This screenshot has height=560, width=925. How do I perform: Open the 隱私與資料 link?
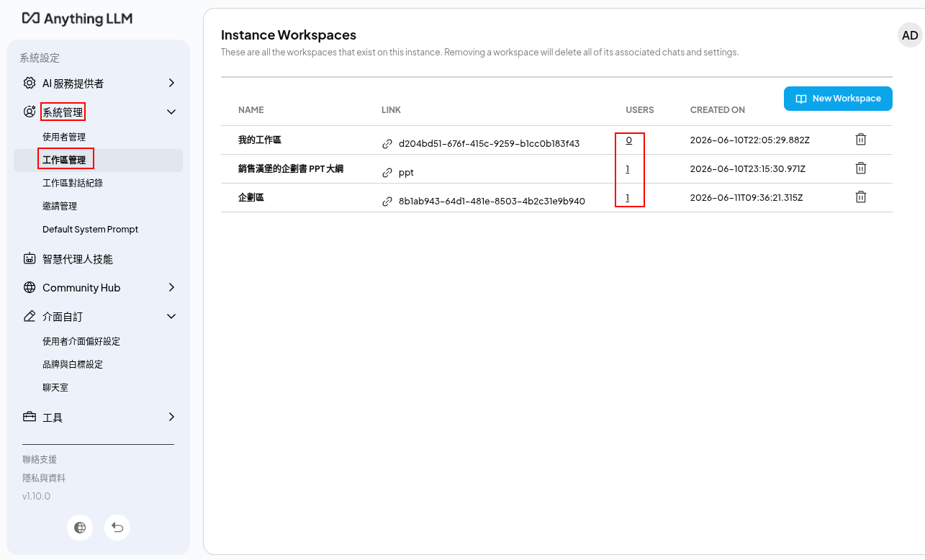[x=44, y=478]
